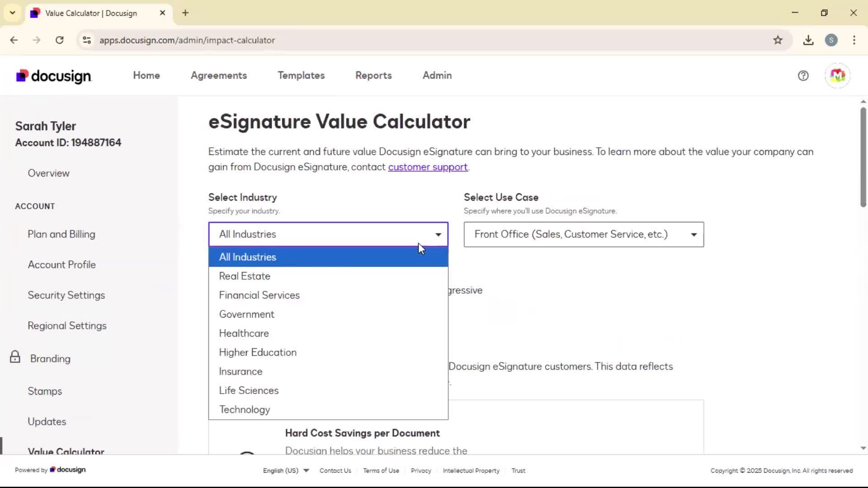Click the page vertical scrollbar thumb
The width and height of the screenshot is (868, 488).
coord(863,157)
